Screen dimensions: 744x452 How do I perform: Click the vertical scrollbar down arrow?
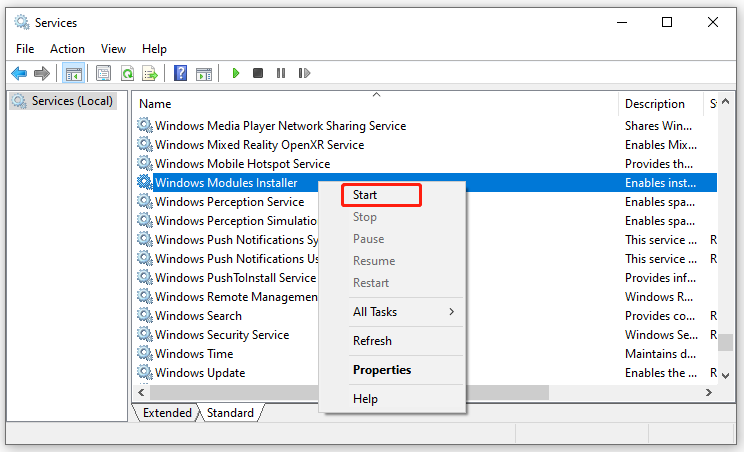point(726,375)
